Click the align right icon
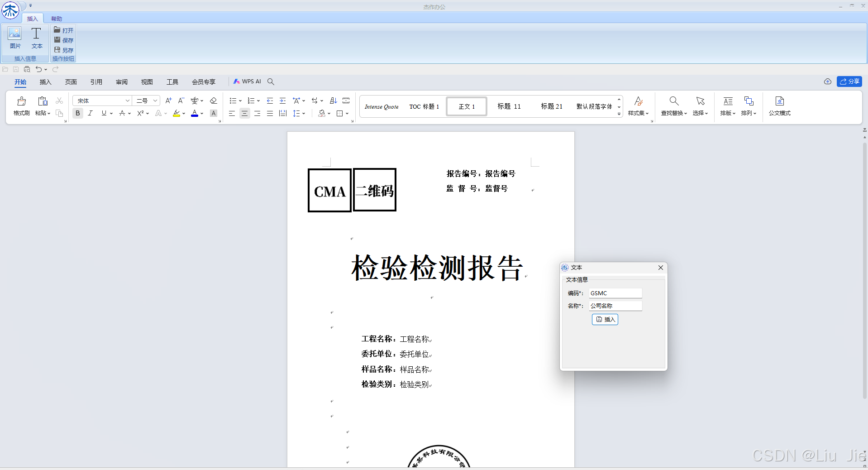 [257, 113]
